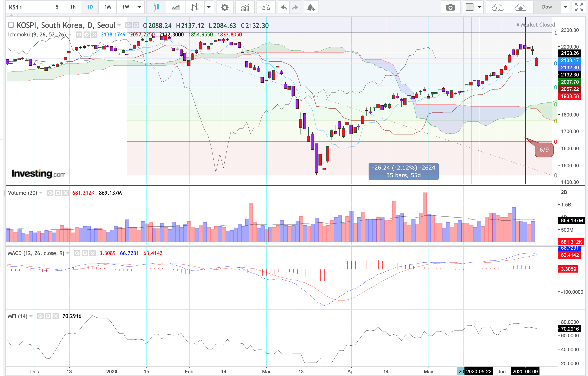Open the indicators chart icon
Viewport: 588px width, 376px height.
click(x=245, y=7)
